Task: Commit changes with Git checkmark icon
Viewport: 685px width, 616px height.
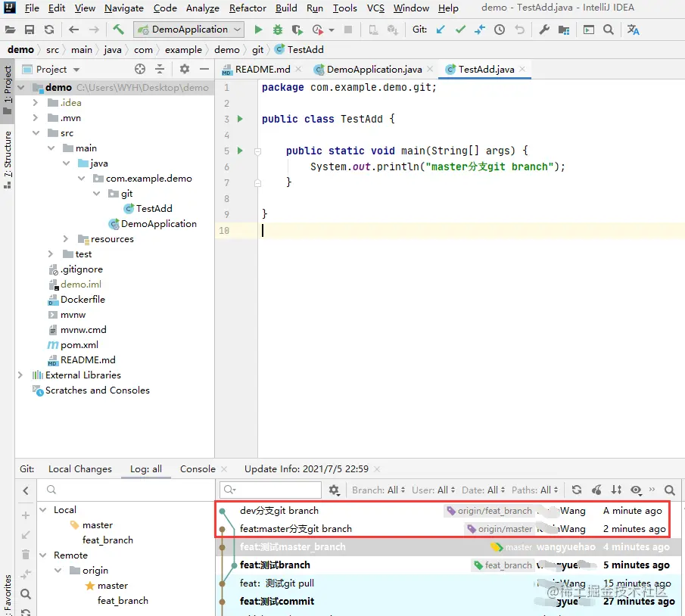Action: (x=460, y=30)
